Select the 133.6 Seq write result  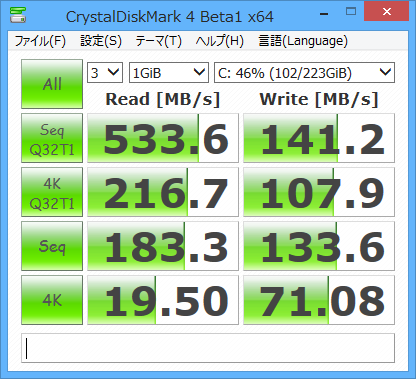pyautogui.click(x=319, y=246)
